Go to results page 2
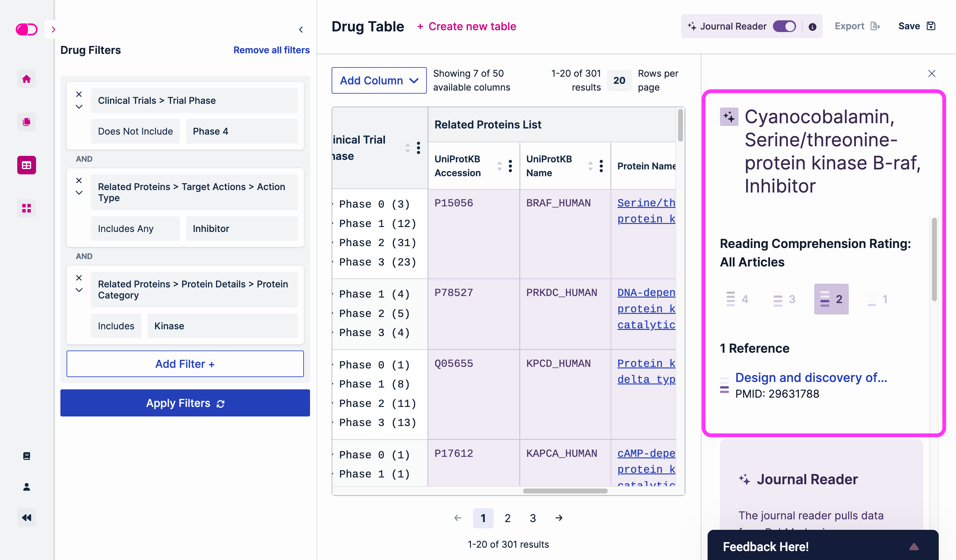Screen dimensions: 956x560 (x=507, y=518)
